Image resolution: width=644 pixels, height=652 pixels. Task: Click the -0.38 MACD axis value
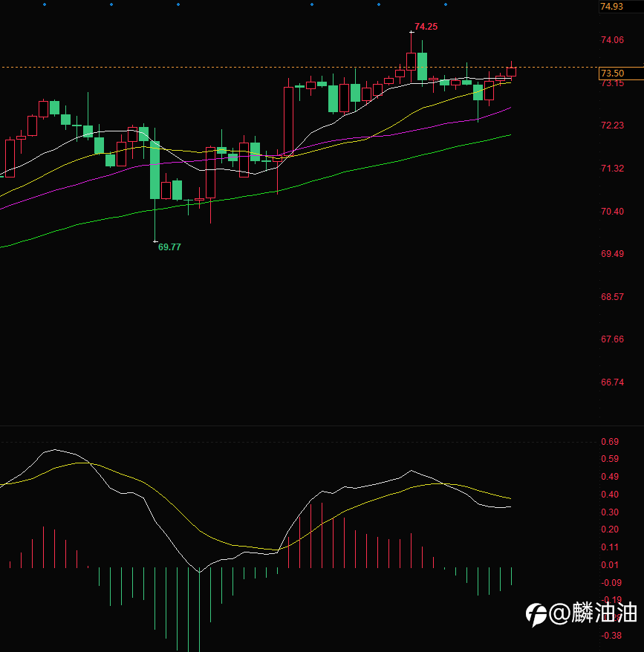611,636
